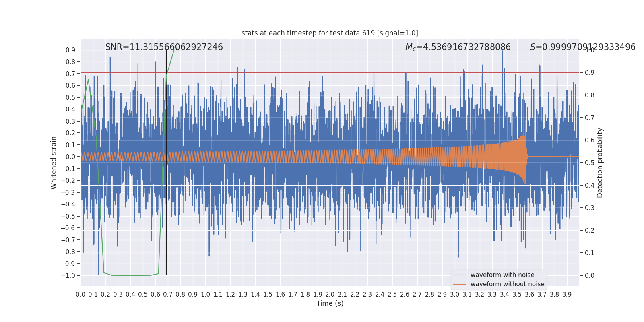Select the 0.7 tick on the strain axis
Screen dimensions: 644x322
click(x=70, y=74)
